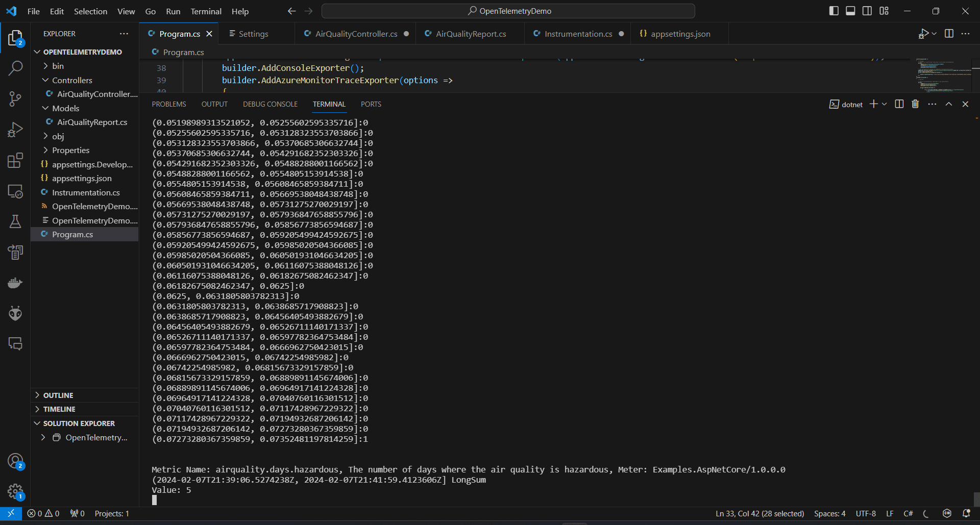Open Projects: 1 in the status bar
Image resolution: width=980 pixels, height=525 pixels.
coord(111,513)
